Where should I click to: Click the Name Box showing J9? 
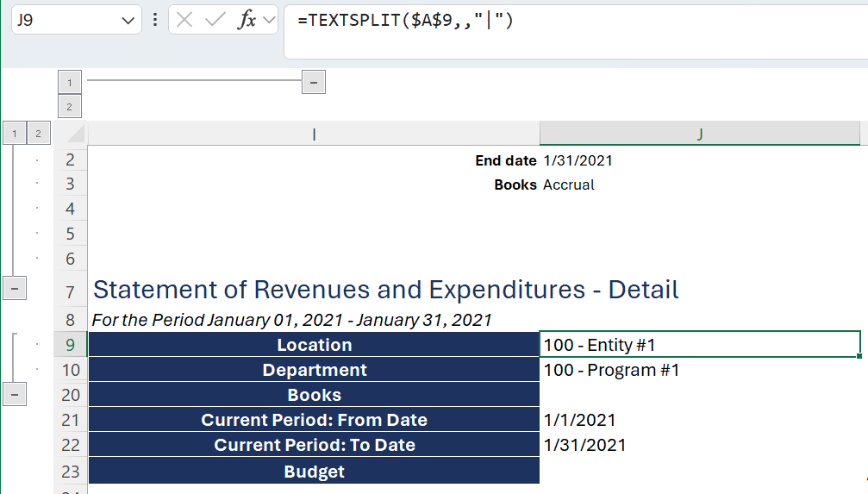pos(65,20)
